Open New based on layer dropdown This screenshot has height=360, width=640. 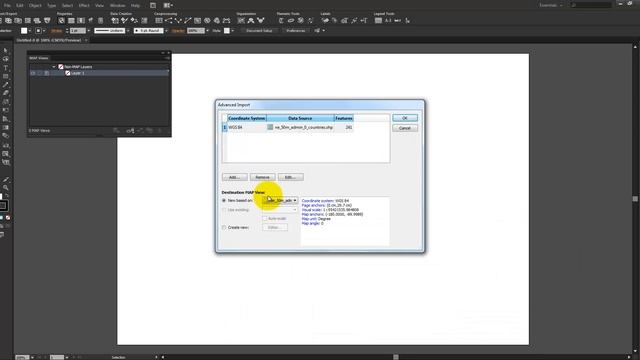coord(280,200)
